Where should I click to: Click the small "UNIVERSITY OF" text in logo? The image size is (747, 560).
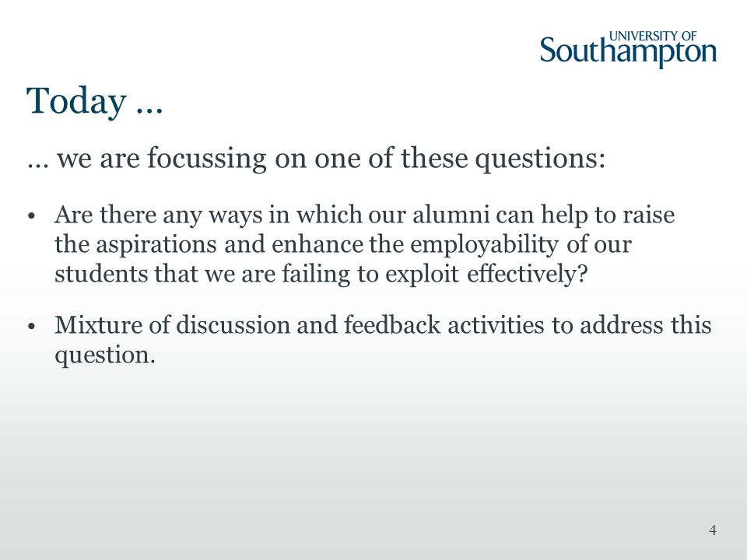(x=653, y=37)
